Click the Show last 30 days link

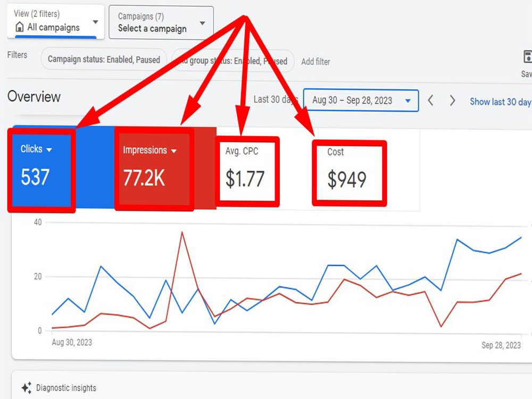click(501, 102)
